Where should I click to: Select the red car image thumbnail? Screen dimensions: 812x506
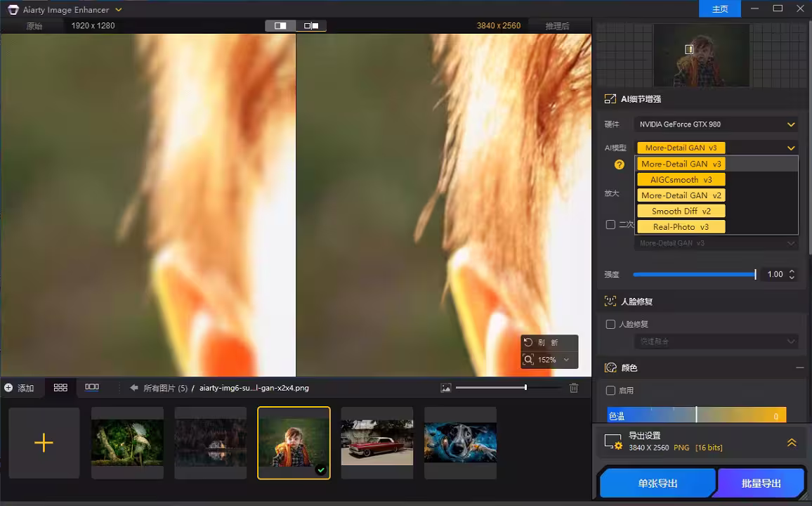377,442
